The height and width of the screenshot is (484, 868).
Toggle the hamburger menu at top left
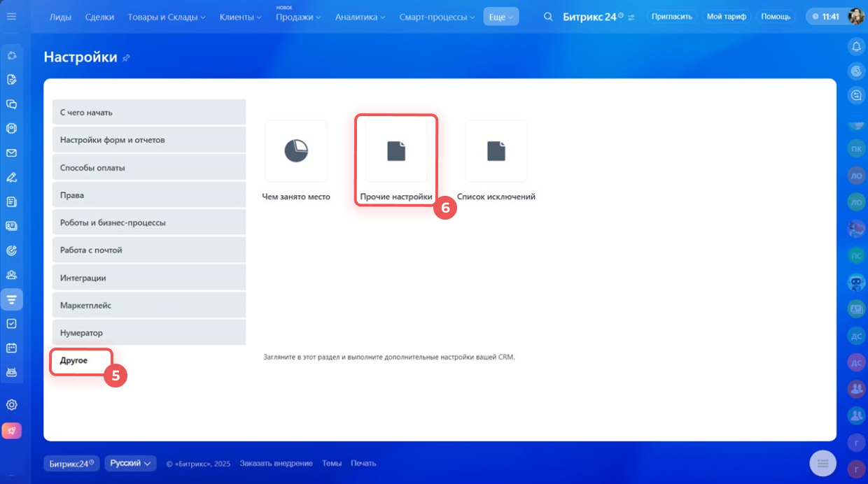11,16
